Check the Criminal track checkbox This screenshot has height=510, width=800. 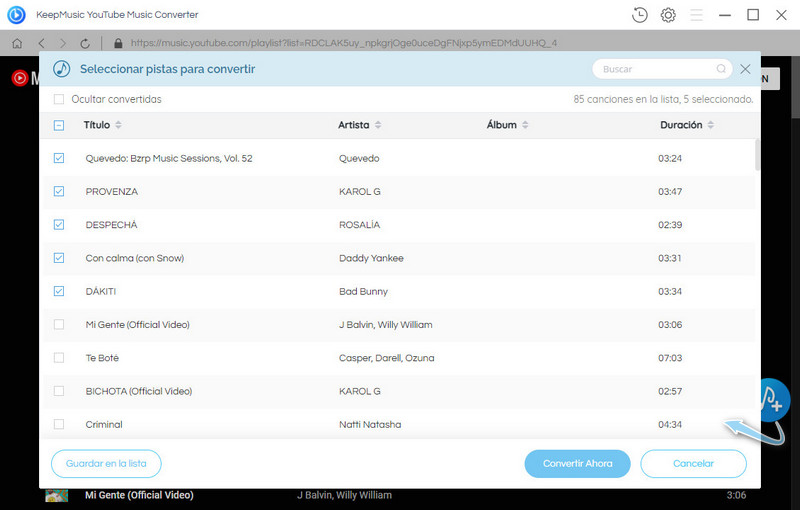pyautogui.click(x=59, y=424)
